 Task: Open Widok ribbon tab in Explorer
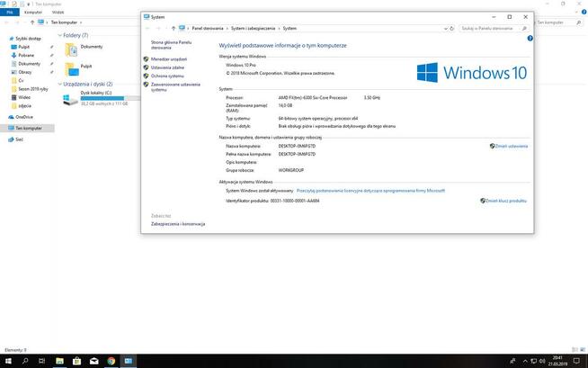tap(58, 12)
